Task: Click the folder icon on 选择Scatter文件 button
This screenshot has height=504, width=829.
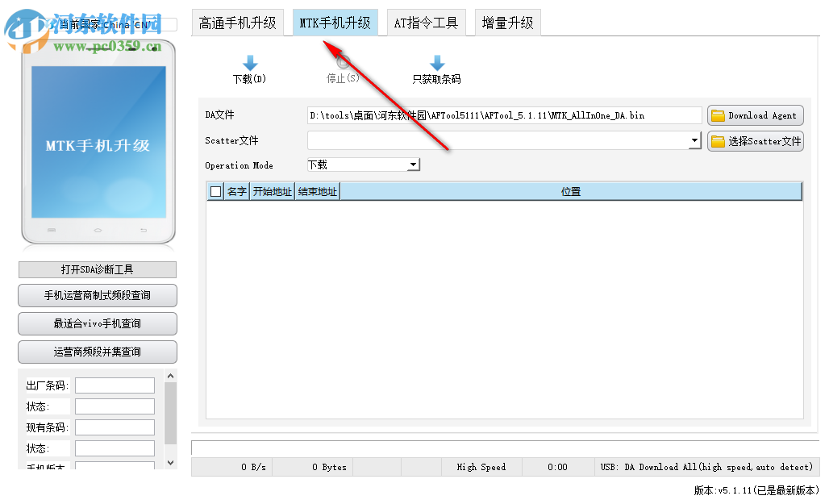Action: (x=717, y=140)
